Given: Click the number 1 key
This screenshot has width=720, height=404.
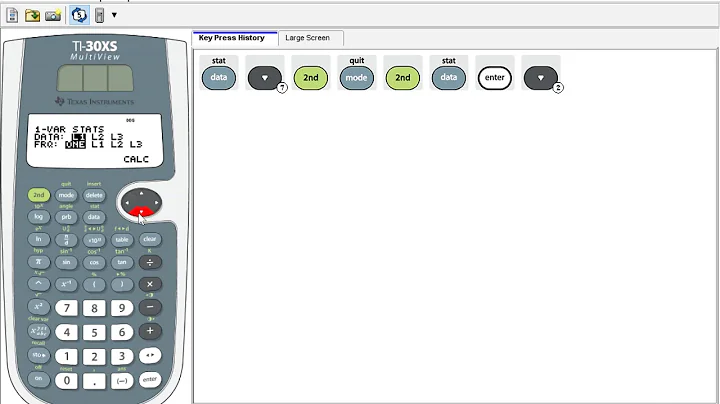Looking at the screenshot, I should [x=67, y=356].
